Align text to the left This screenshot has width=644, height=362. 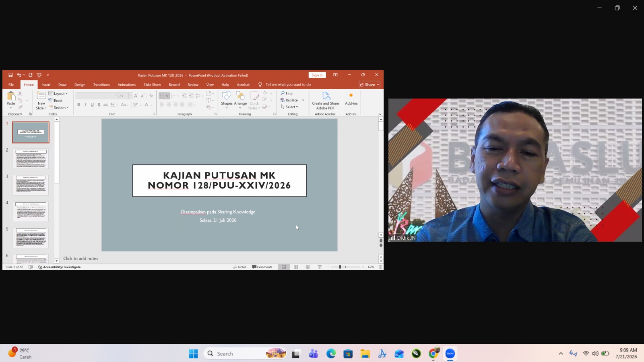[x=162, y=105]
